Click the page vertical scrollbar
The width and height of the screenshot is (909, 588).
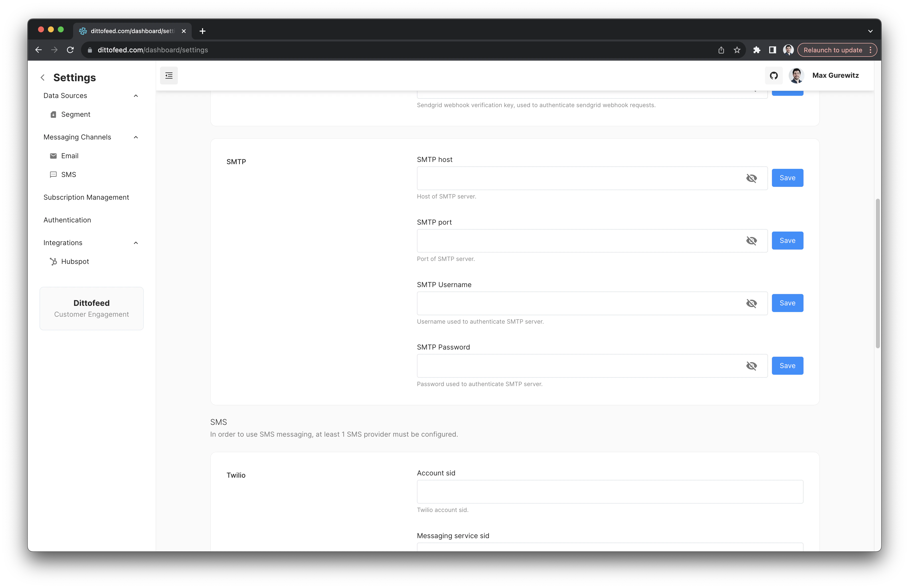tap(877, 273)
